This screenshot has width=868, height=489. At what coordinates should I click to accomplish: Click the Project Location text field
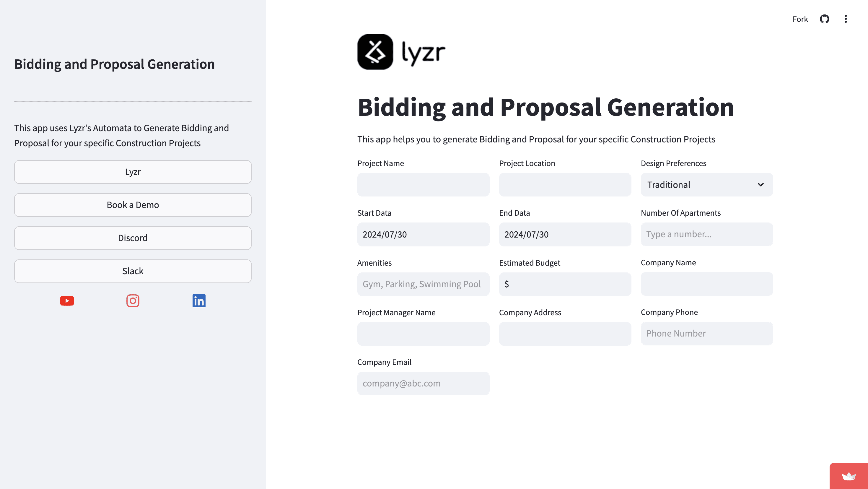point(565,185)
